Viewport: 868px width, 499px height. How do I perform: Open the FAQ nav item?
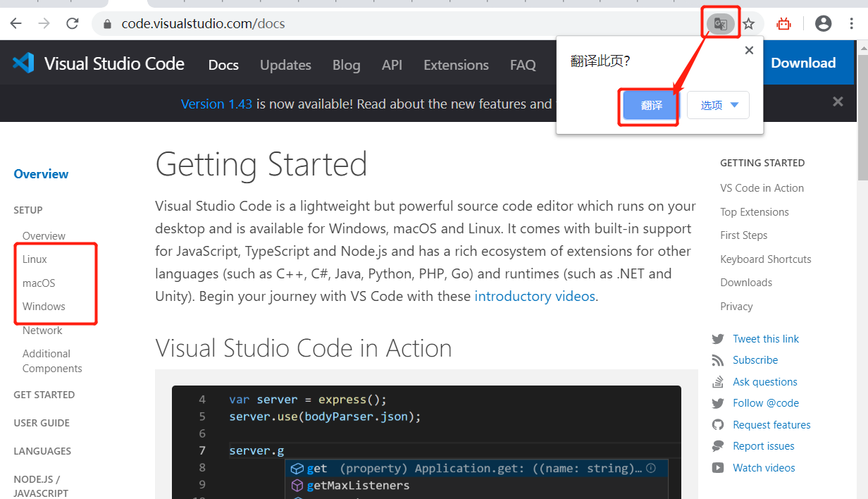tap(523, 65)
